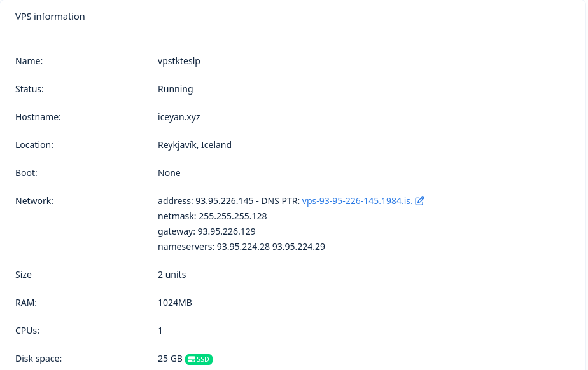The image size is (588, 370).
Task: Click the Boot value None
Action: tap(169, 173)
